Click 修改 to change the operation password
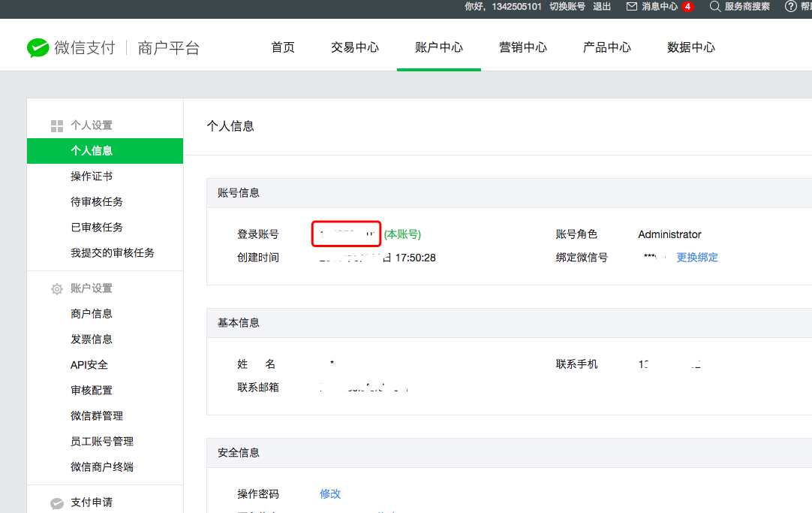The height and width of the screenshot is (513, 812). click(330, 493)
